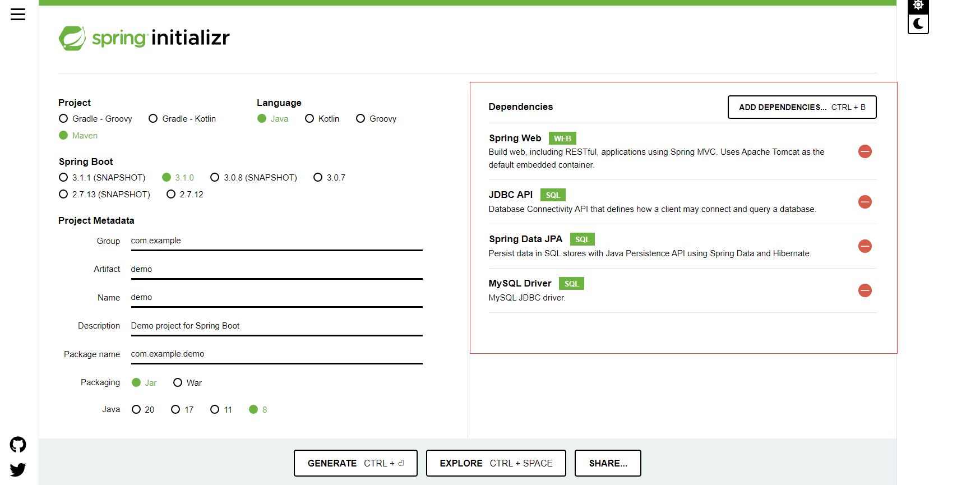Remove the Spring Data JPA dependency
Screen dimensions: 980x485
865,246
